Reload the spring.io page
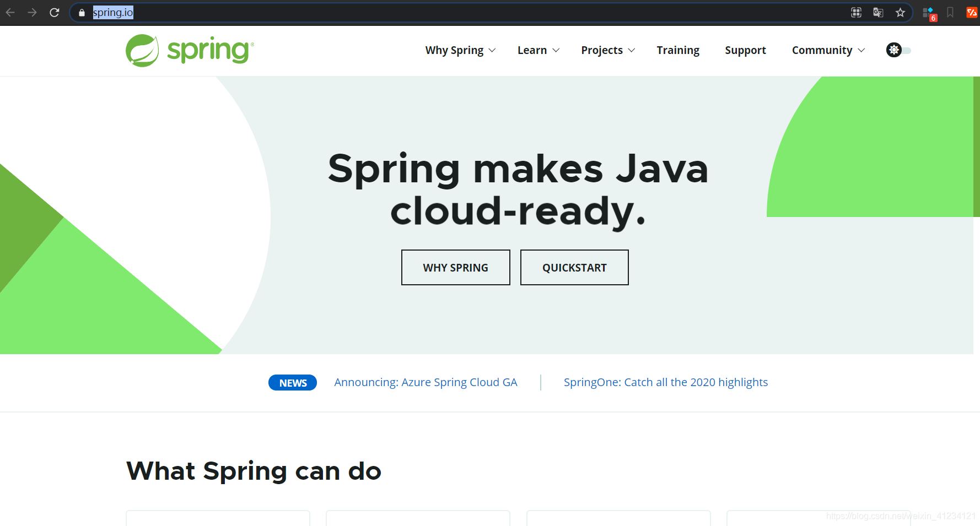 pyautogui.click(x=54, y=12)
